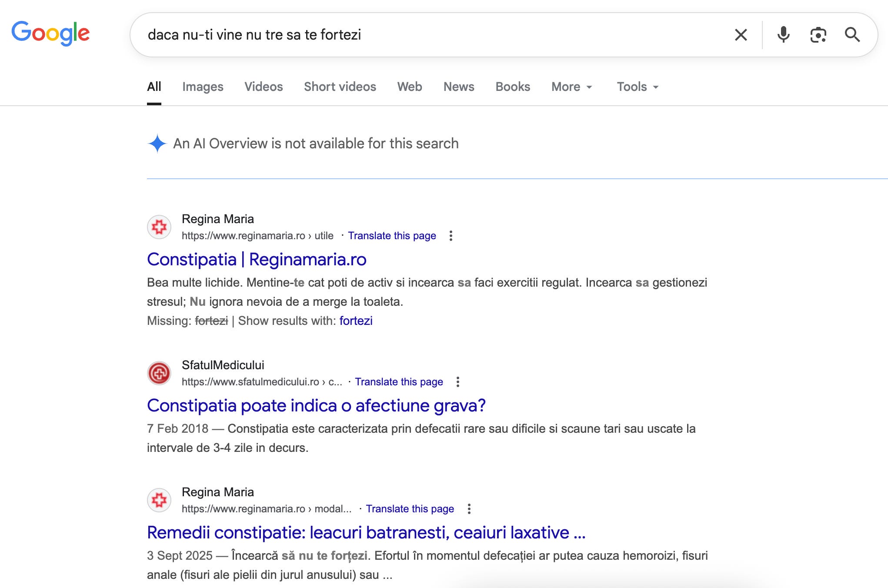Open three-dot menu for SfatulMedicului result
The width and height of the screenshot is (888, 588).
click(457, 382)
